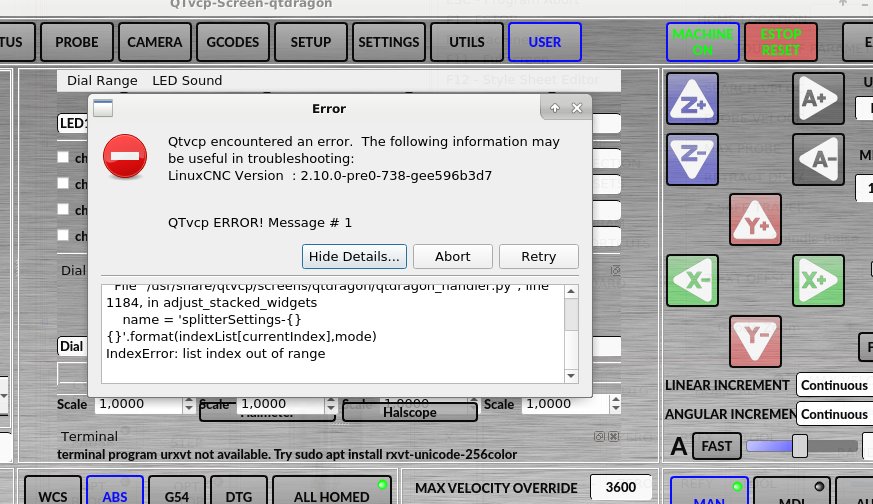Screen dimensions: 873x504
Task: Abort from the Error dialog
Action: [x=453, y=256]
